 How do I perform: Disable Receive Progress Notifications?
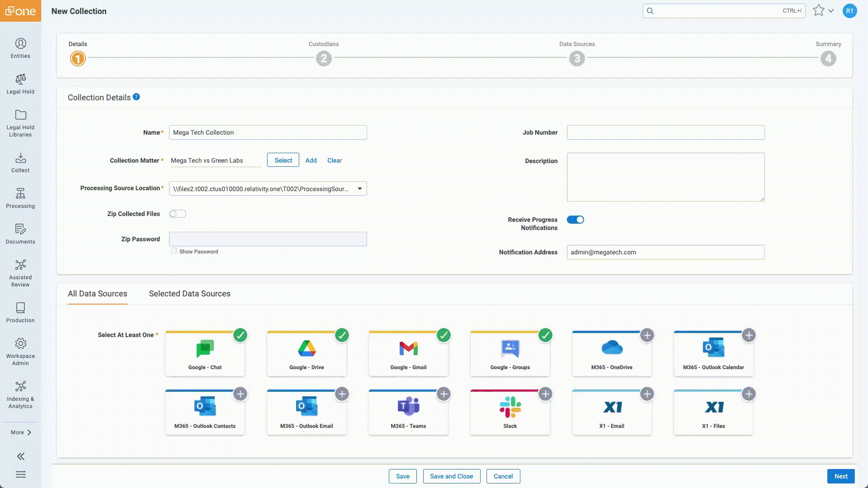(576, 219)
